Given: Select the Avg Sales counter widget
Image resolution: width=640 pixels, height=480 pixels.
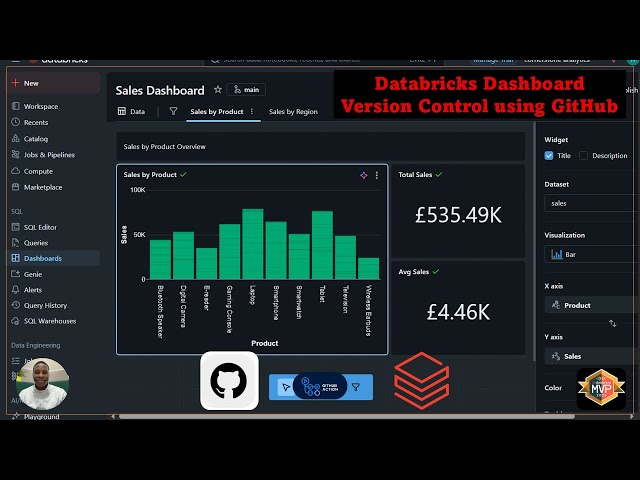Looking at the screenshot, I should click(458, 308).
